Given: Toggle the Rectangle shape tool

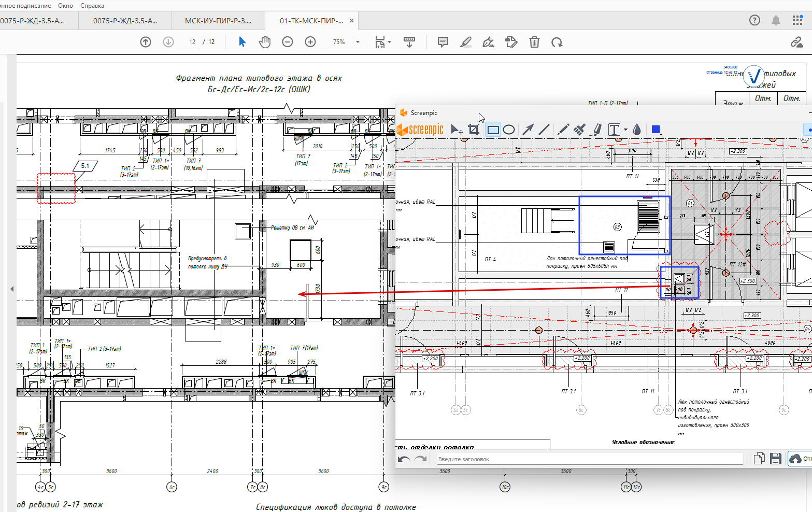Looking at the screenshot, I should (493, 130).
